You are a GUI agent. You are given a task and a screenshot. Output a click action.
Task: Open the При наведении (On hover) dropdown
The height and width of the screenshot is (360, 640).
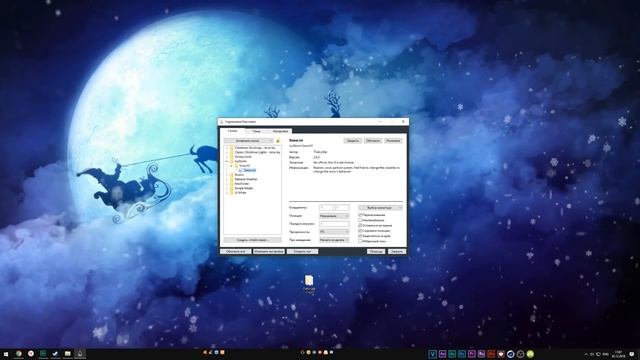334,240
